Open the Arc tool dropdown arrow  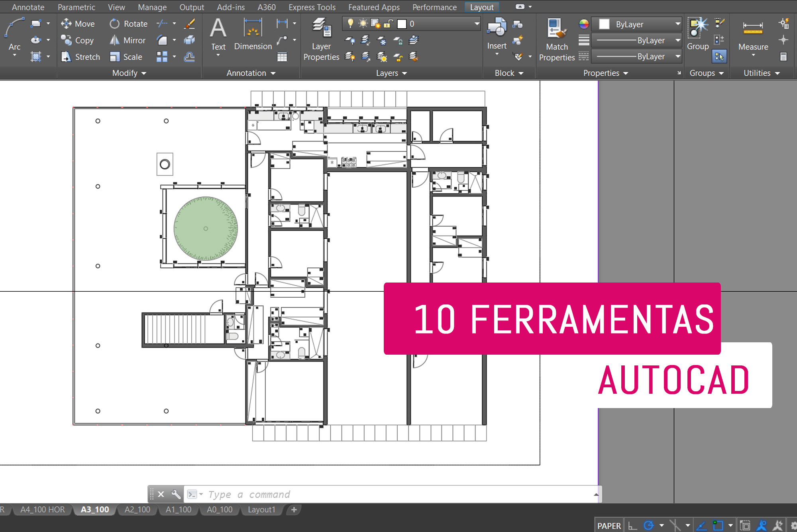pyautogui.click(x=15, y=56)
